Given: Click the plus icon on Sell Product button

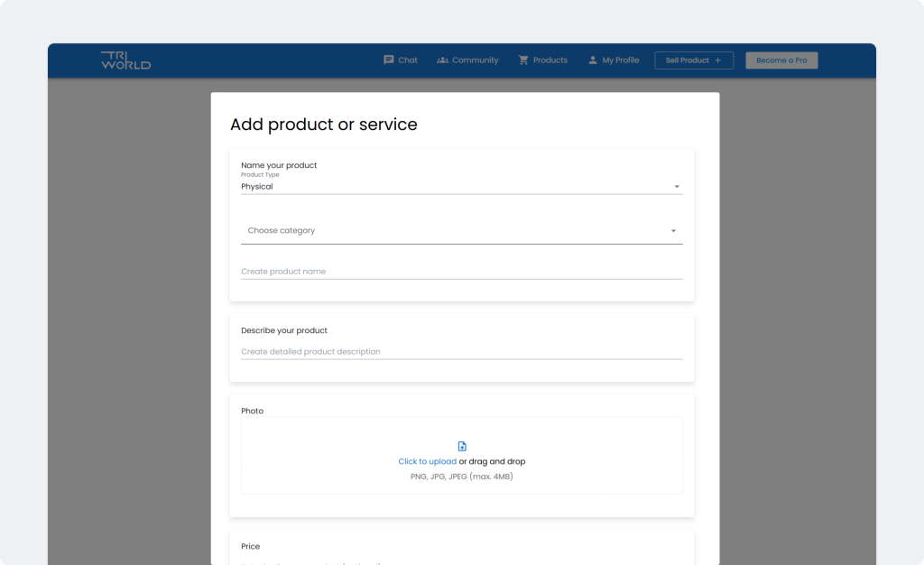Looking at the screenshot, I should tap(716, 60).
